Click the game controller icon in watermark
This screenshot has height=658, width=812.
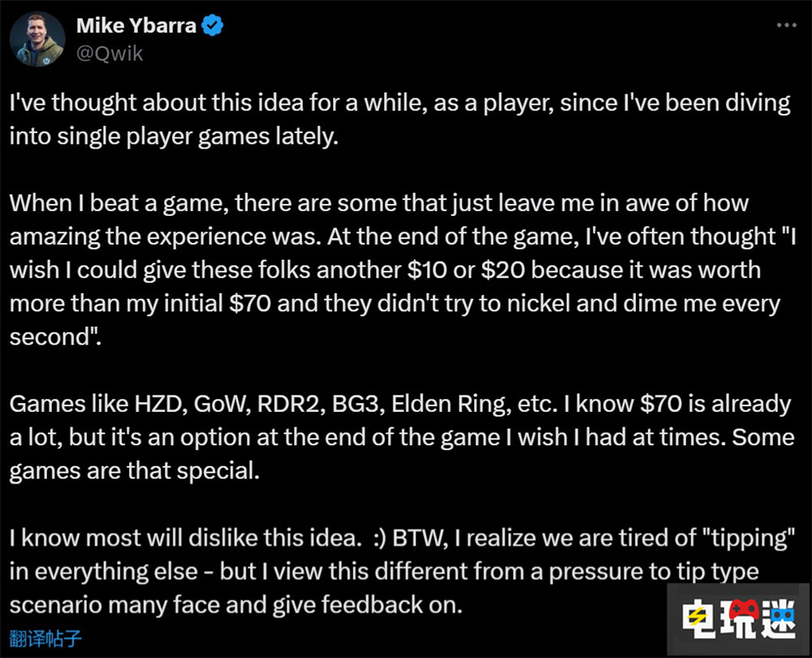pyautogui.click(x=744, y=610)
